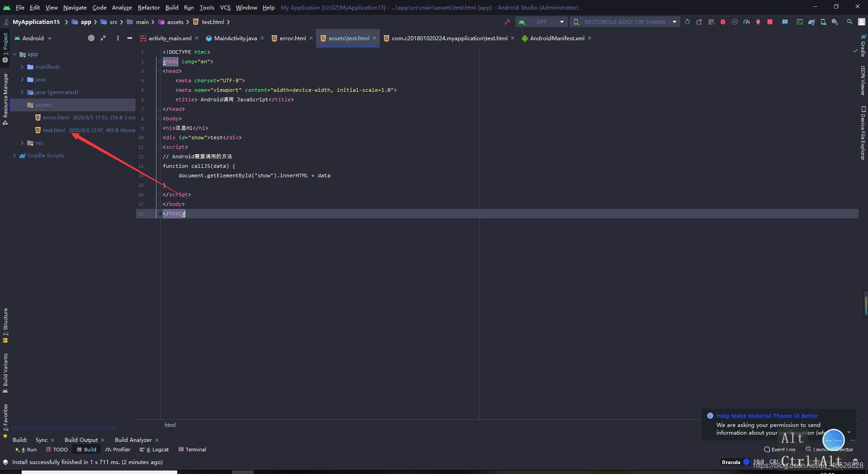Open the run configuration APP dropdown

542,22
